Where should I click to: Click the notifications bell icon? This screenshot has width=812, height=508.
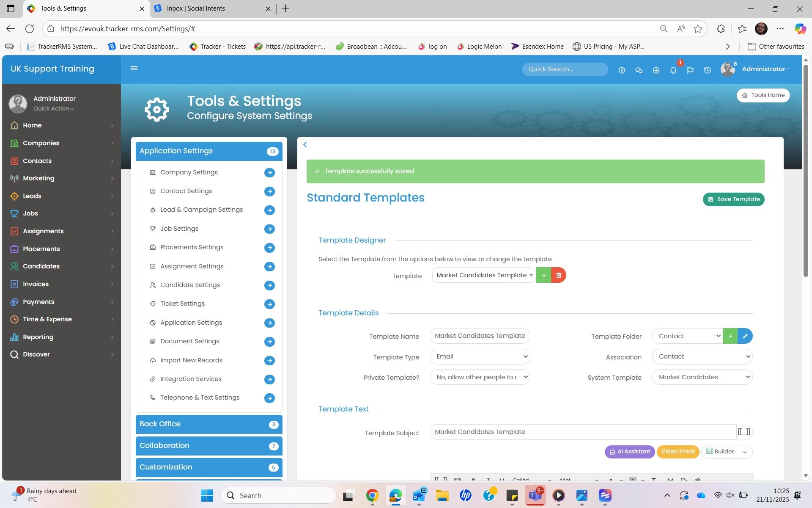point(673,70)
